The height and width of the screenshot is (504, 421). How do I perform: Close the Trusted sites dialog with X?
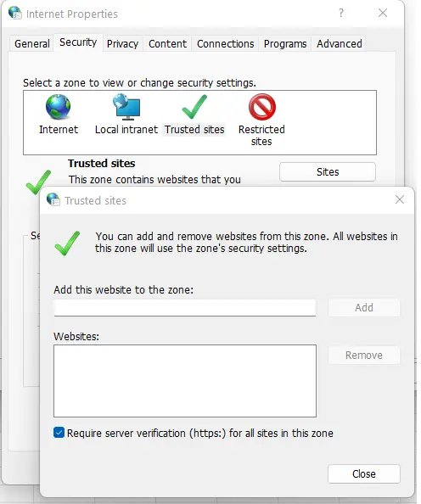[x=400, y=199]
